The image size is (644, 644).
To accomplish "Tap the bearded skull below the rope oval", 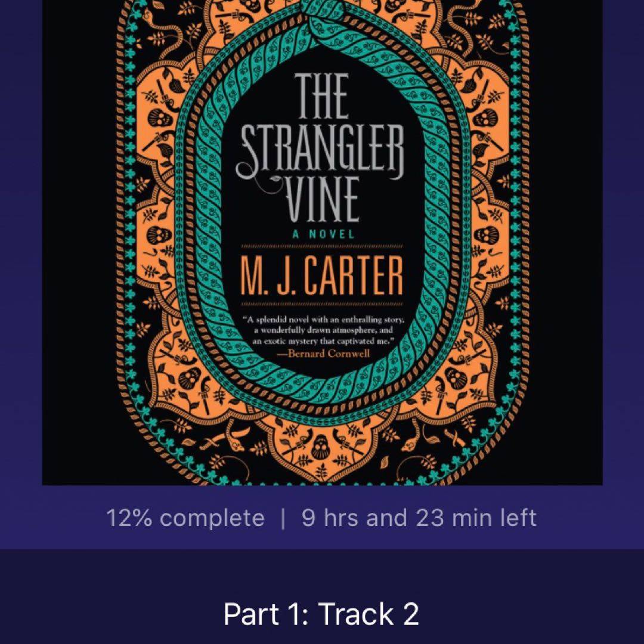I will [322, 449].
